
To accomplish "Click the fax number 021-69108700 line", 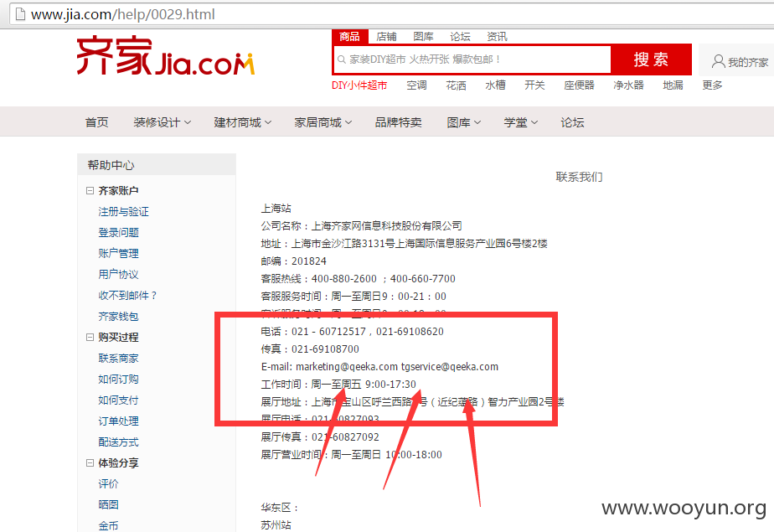I will pos(310,349).
